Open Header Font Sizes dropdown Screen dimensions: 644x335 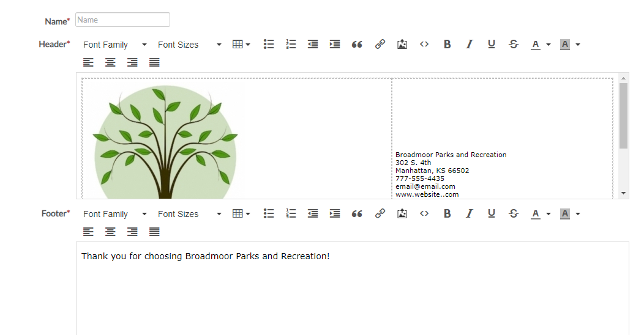[x=189, y=45]
